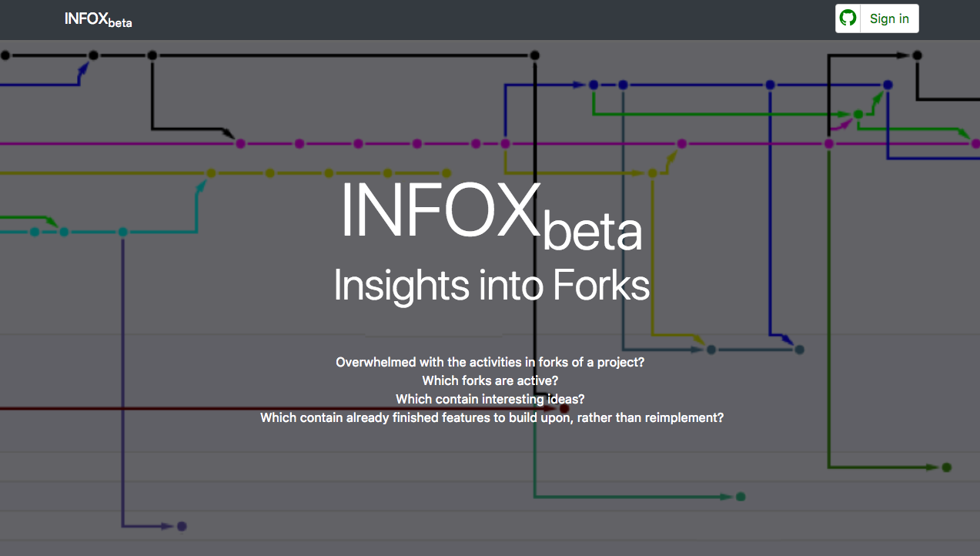980x556 pixels.
Task: Click the dark top navigation bar background
Action: [462, 19]
